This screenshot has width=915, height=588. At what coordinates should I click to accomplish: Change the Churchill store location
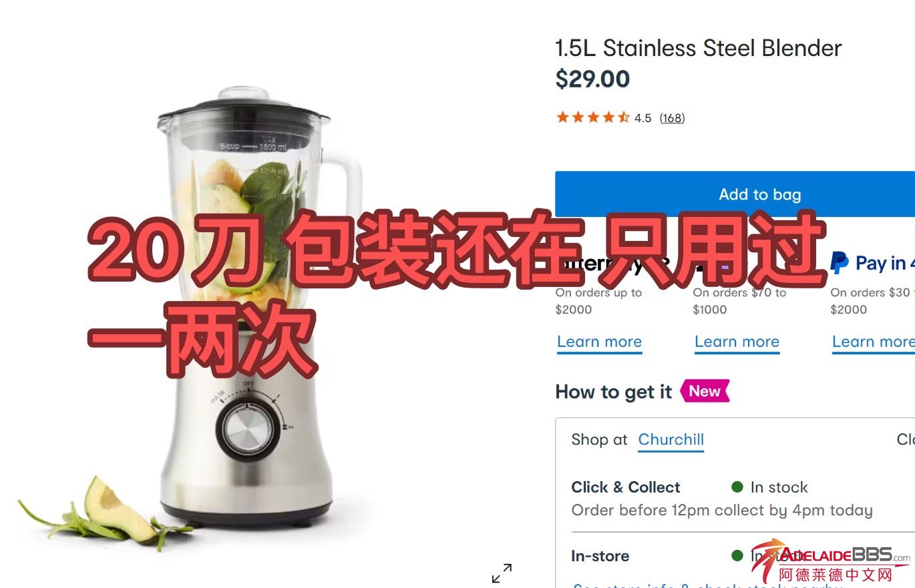(x=671, y=440)
